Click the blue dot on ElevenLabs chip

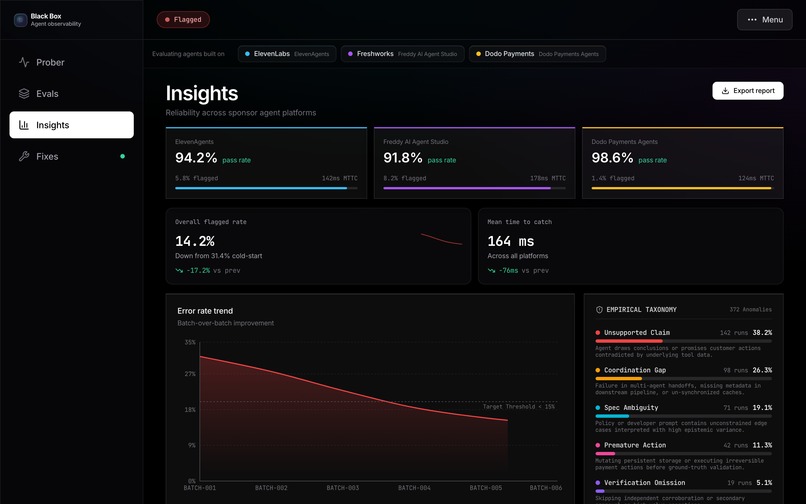point(247,54)
